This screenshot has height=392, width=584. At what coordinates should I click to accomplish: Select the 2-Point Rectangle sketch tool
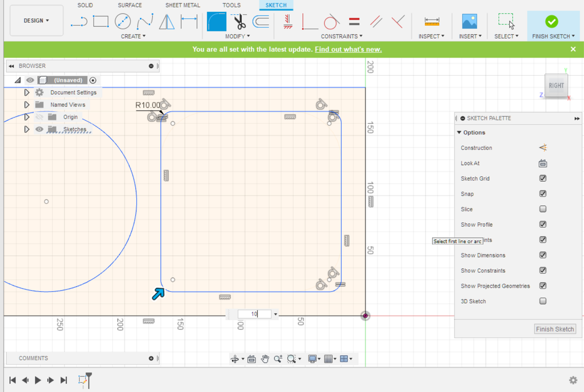pos(100,20)
